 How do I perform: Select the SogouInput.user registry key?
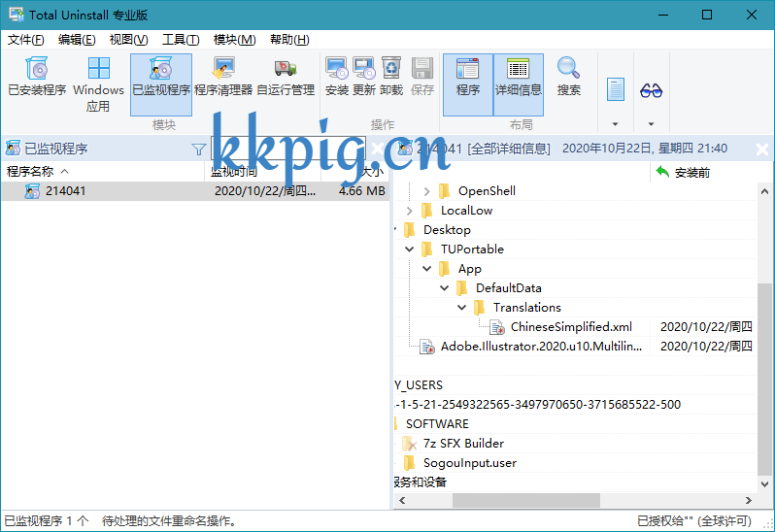click(x=469, y=463)
